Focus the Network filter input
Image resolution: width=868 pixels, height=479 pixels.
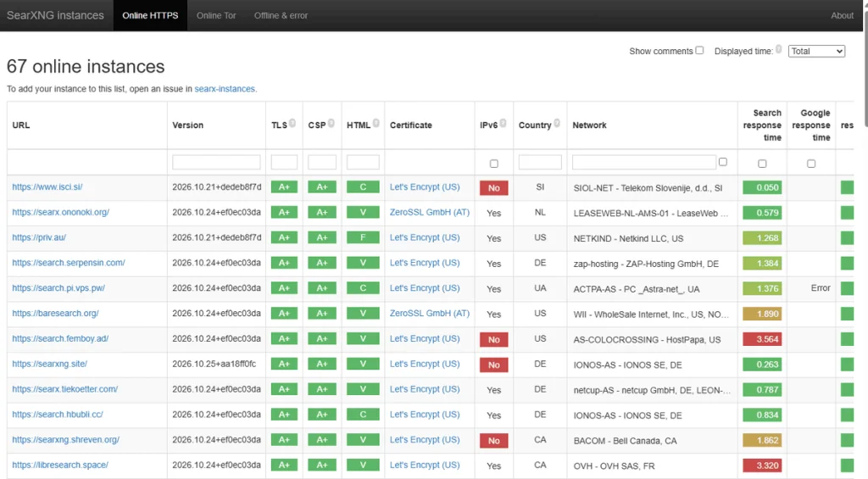click(644, 162)
